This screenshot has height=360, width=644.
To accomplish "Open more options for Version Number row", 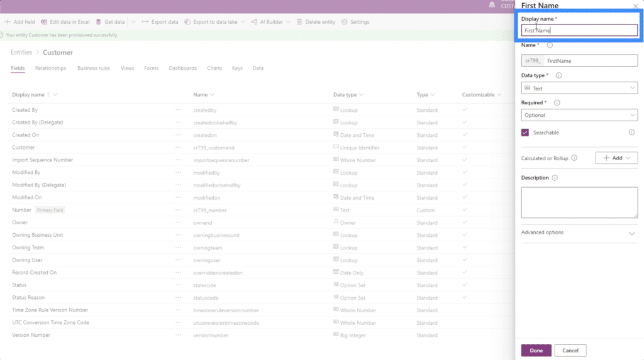I will click(x=178, y=335).
